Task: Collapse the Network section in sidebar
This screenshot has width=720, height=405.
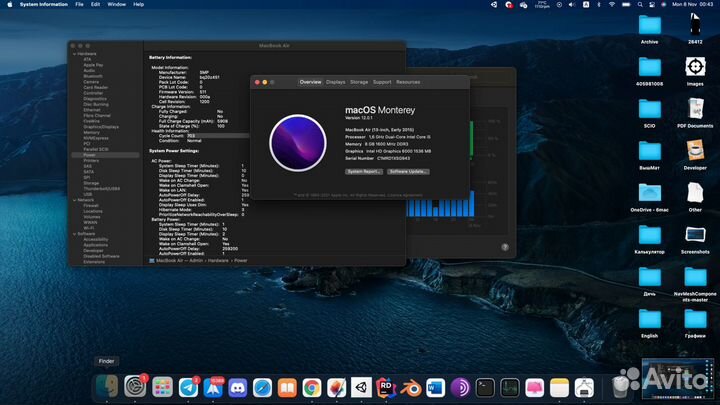Action: coord(75,200)
